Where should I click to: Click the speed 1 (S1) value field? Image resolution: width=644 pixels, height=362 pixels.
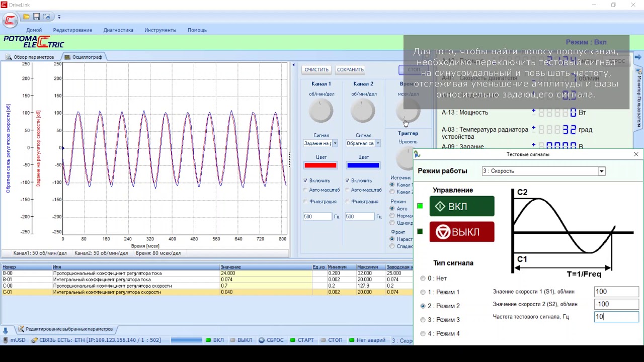pyautogui.click(x=616, y=292)
